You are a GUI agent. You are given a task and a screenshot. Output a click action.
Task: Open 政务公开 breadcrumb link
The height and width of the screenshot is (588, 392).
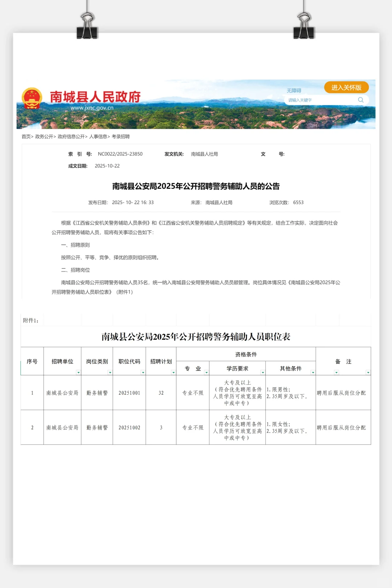(x=44, y=136)
